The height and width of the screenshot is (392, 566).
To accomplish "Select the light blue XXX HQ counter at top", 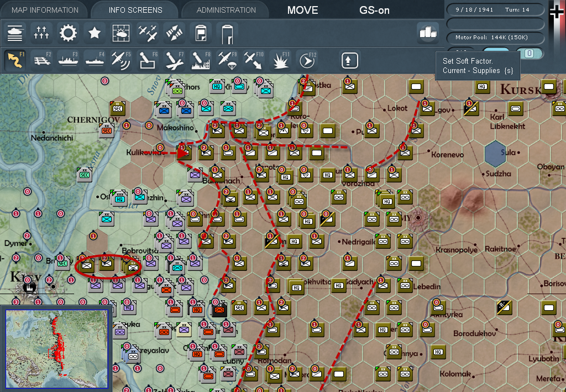I will coord(217,86).
